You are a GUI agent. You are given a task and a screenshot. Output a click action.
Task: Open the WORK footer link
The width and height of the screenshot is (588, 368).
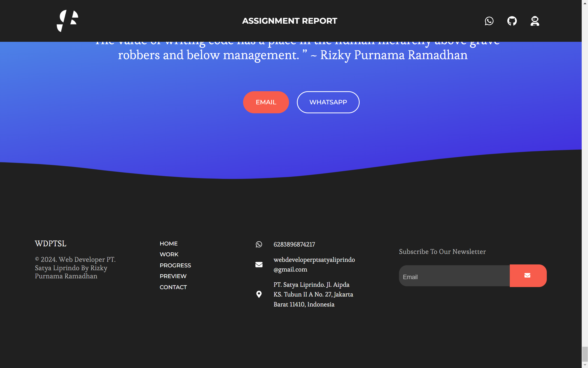[169, 254]
